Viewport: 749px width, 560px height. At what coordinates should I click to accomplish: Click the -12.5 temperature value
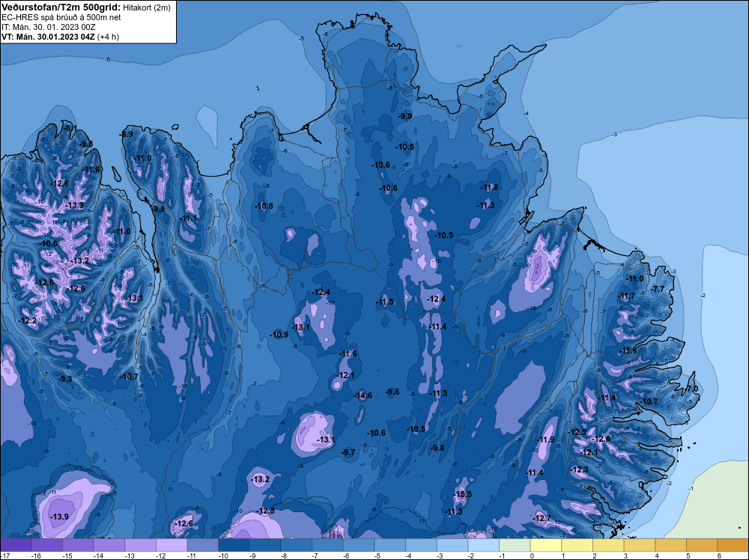coord(577,432)
